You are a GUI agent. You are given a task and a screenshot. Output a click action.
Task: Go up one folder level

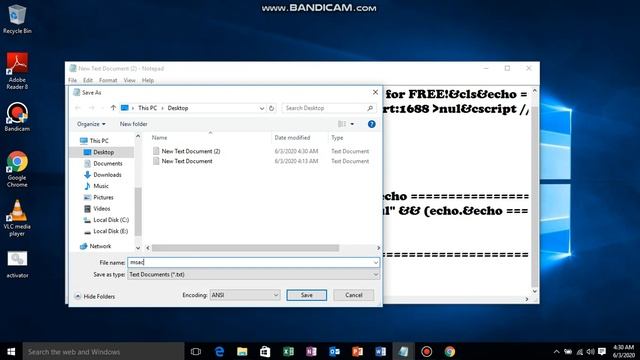click(x=113, y=108)
